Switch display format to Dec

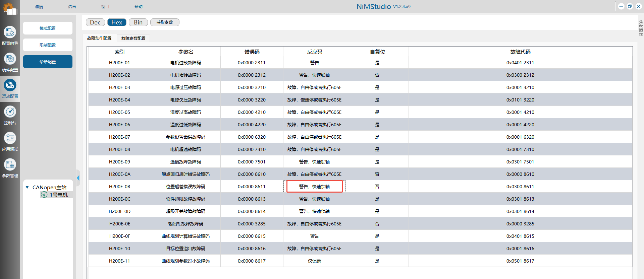95,22
